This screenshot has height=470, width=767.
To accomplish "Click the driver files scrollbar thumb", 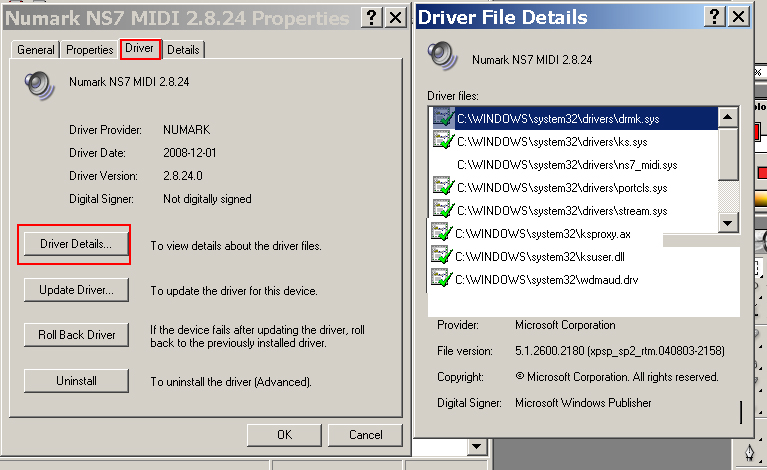I will pos(727,154).
